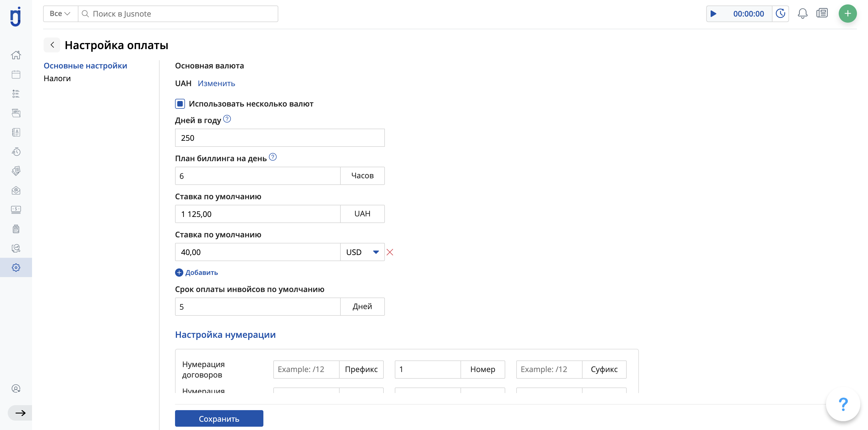The image size is (868, 430).
Task: Open the home dashboard icon
Action: (x=16, y=55)
